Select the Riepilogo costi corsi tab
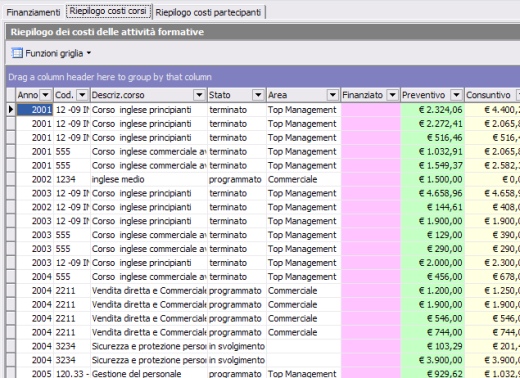This screenshot has width=520, height=378. (x=108, y=11)
